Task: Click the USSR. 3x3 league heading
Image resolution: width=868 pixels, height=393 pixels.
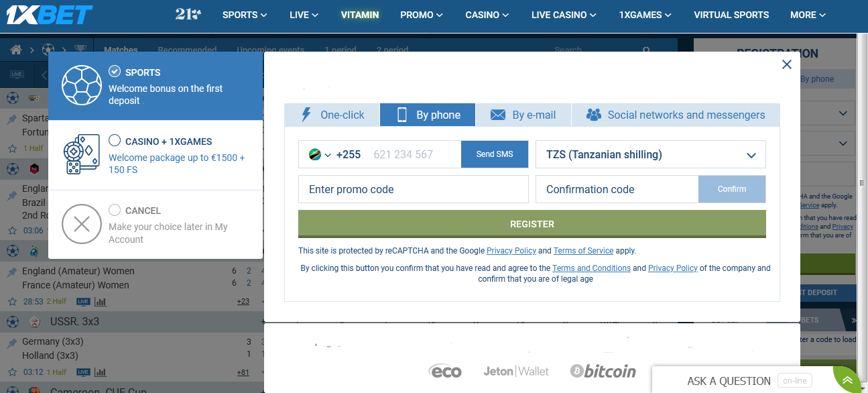Action: 74,322
